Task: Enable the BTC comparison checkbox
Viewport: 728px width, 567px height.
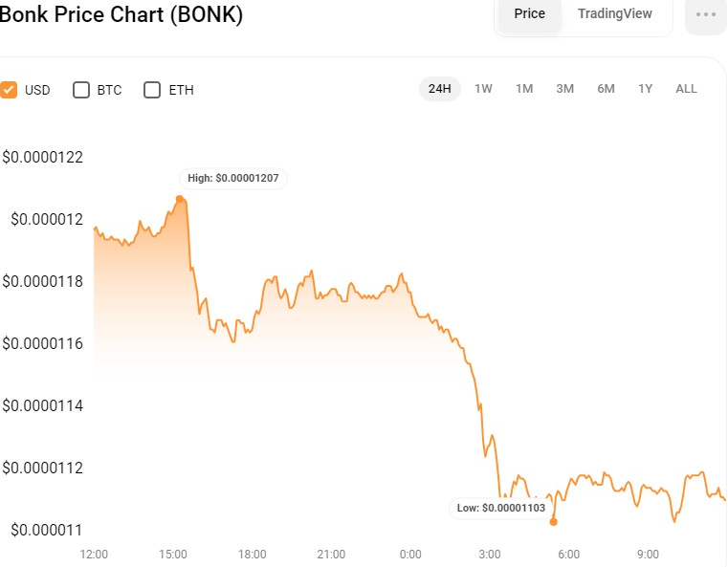Action: tap(81, 90)
